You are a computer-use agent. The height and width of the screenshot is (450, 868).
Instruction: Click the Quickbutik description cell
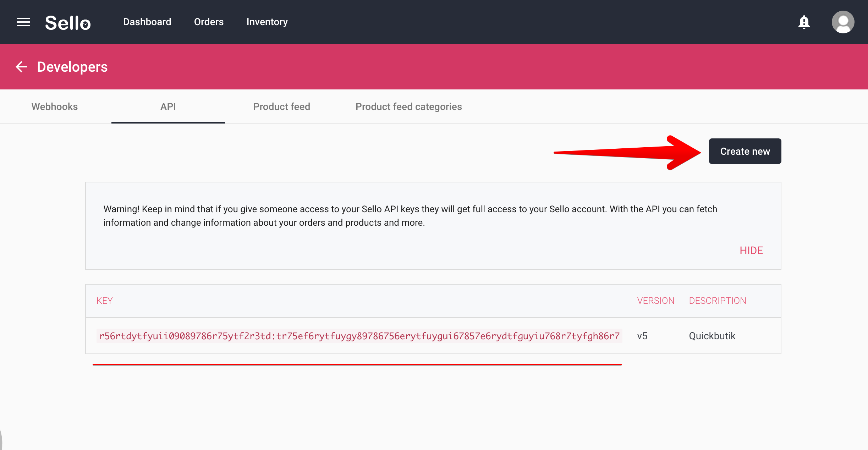tap(712, 336)
